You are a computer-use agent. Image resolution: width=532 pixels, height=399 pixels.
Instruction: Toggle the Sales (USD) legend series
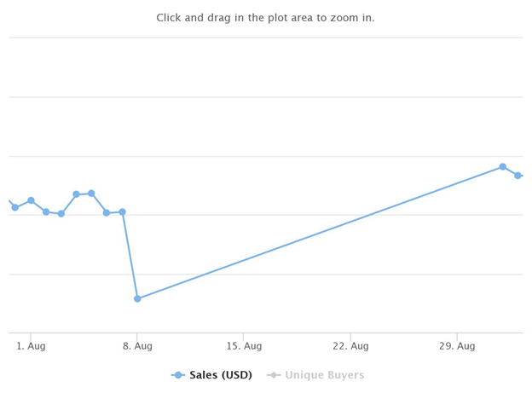[x=211, y=375]
